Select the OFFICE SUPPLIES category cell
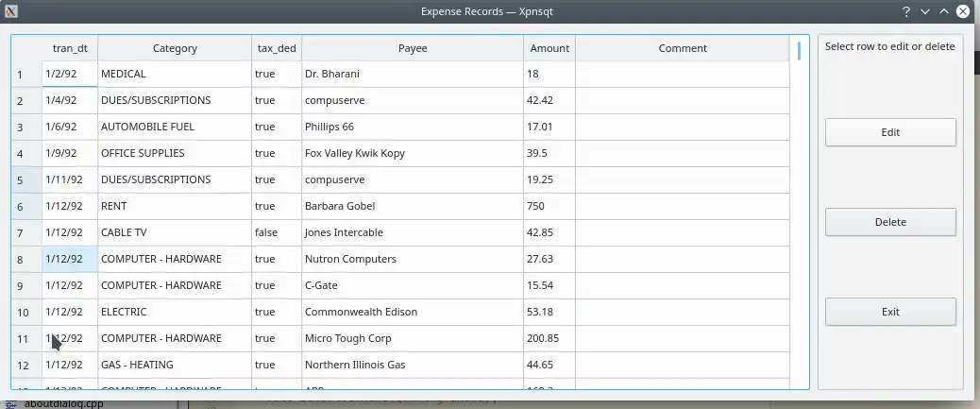Screen dimensions: 980x409 tap(175, 153)
